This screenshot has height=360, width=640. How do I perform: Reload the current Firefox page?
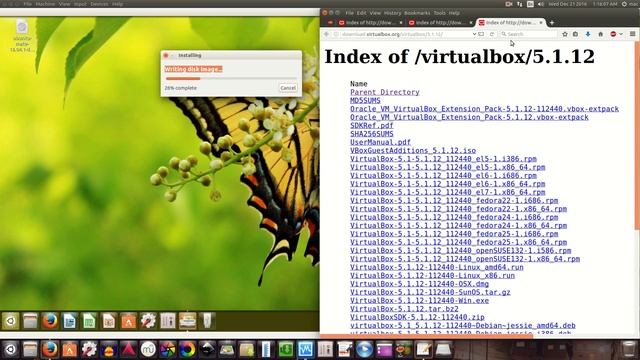pyautogui.click(x=492, y=34)
